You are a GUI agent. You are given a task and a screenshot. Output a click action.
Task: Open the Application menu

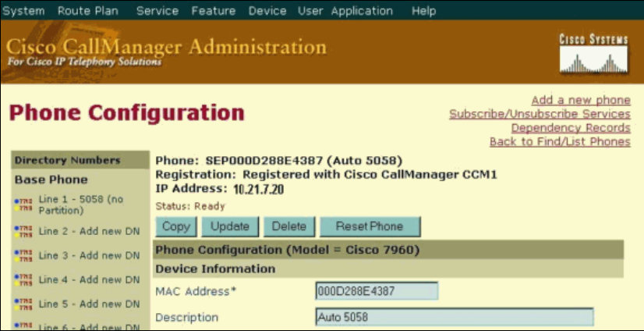pyautogui.click(x=362, y=11)
